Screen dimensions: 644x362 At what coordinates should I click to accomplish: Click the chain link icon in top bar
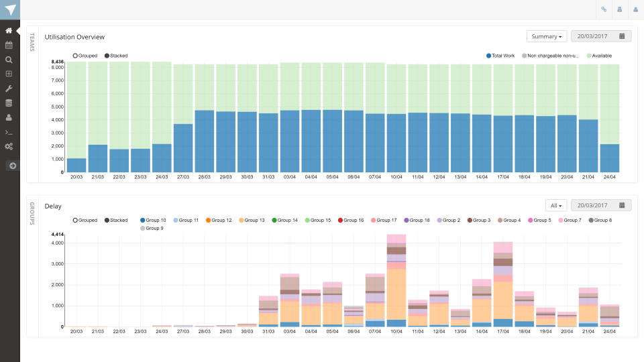pos(604,9)
